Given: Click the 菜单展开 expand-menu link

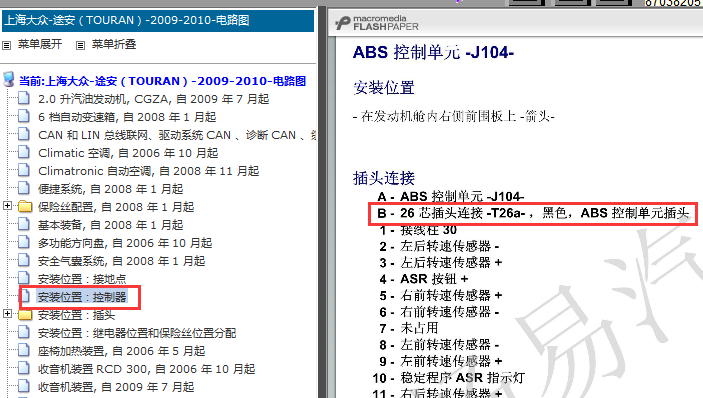Looking at the screenshot, I should [x=39, y=44].
